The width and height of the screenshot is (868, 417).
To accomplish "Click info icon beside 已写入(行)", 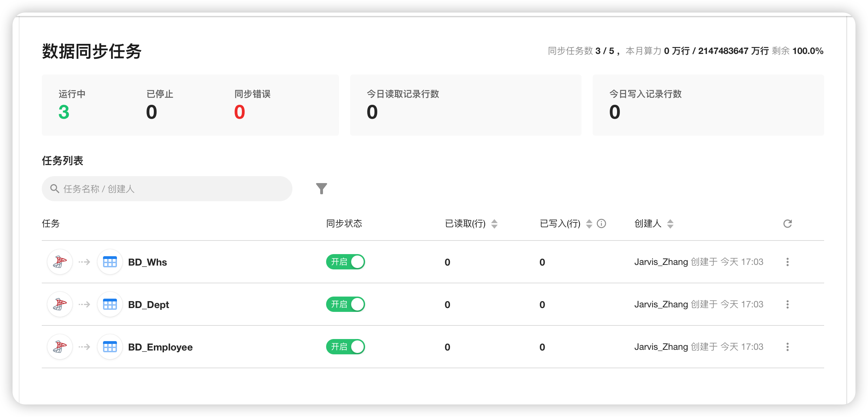I will pos(601,223).
